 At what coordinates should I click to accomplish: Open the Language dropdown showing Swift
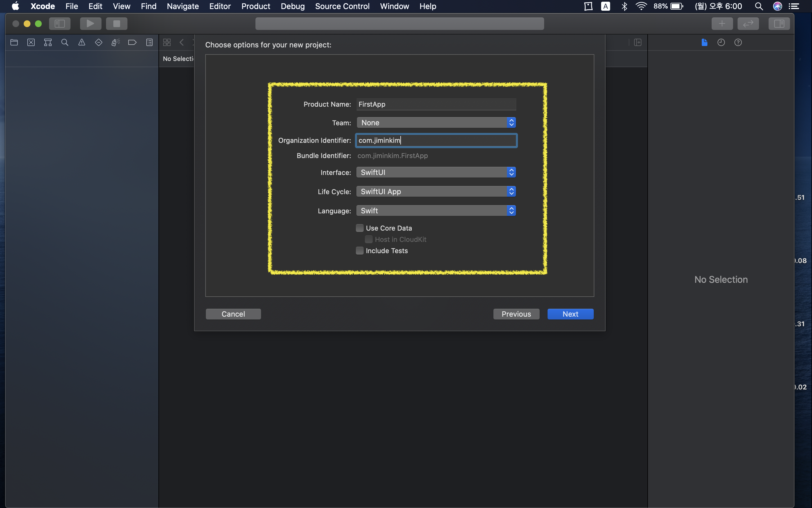pyautogui.click(x=436, y=211)
